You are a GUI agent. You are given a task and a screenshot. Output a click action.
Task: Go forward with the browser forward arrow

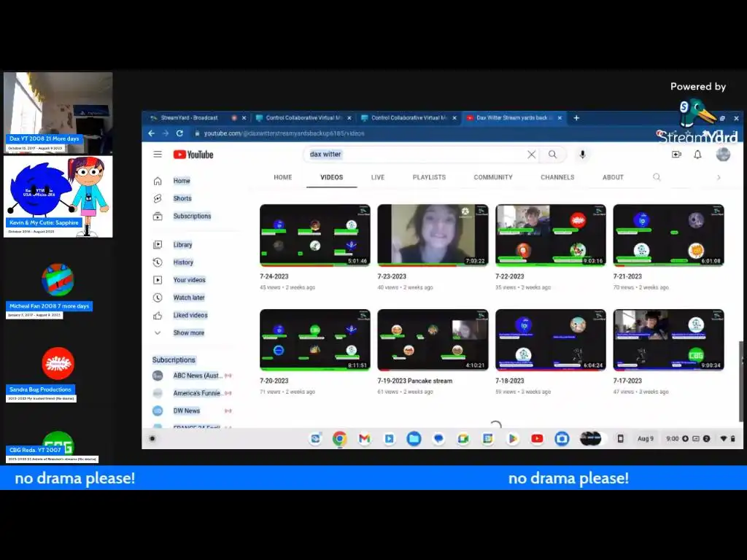point(166,133)
